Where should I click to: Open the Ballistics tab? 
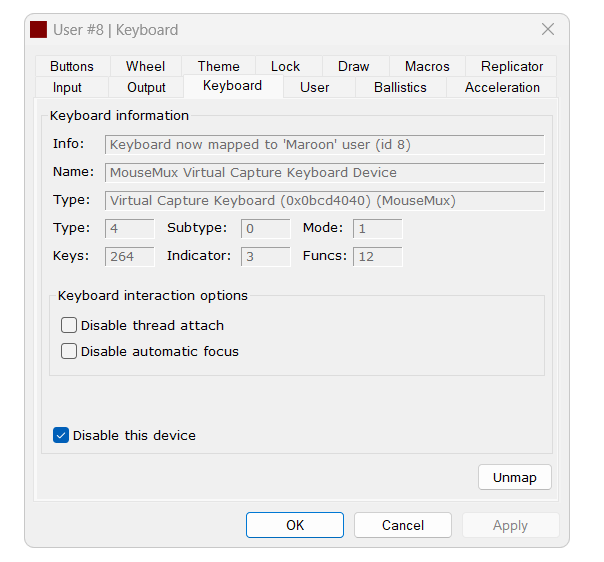click(x=400, y=88)
